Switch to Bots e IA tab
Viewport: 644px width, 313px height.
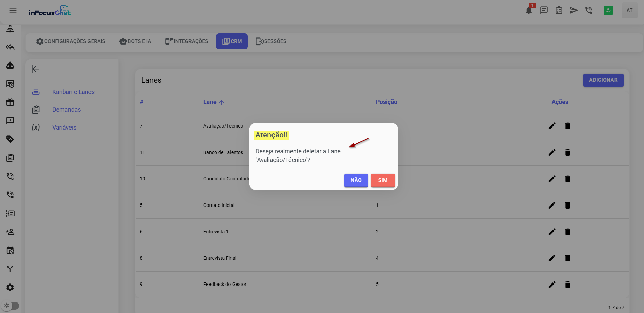point(135,41)
